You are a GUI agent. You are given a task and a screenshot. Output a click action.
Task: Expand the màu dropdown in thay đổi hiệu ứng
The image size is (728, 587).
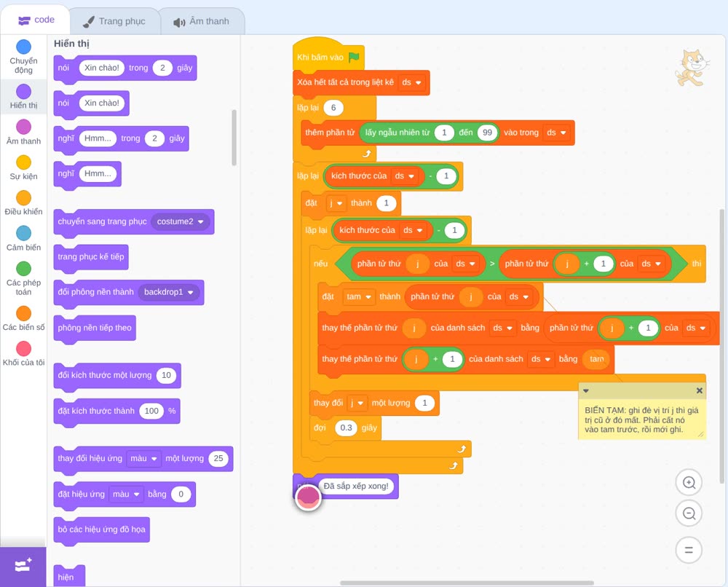coord(143,458)
